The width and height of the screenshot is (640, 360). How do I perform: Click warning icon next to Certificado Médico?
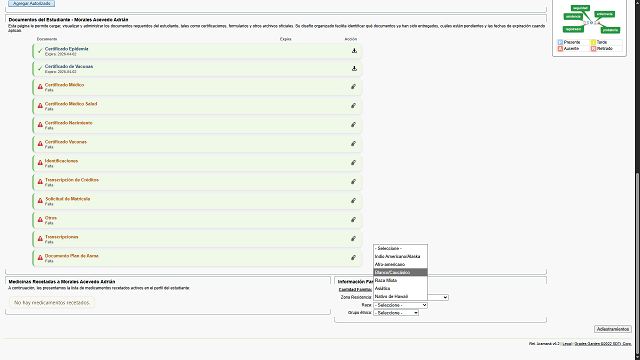pos(40,87)
